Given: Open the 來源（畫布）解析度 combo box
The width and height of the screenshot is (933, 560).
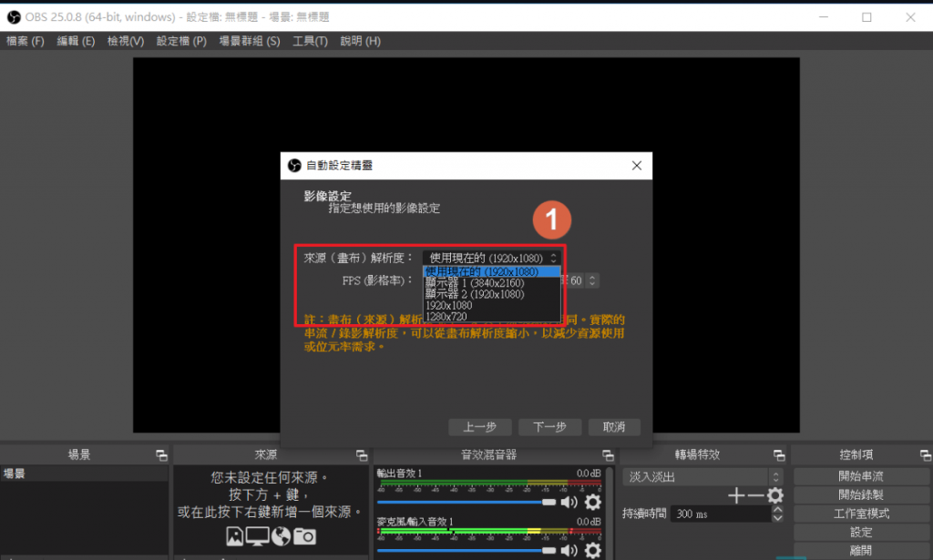Looking at the screenshot, I should coord(491,258).
